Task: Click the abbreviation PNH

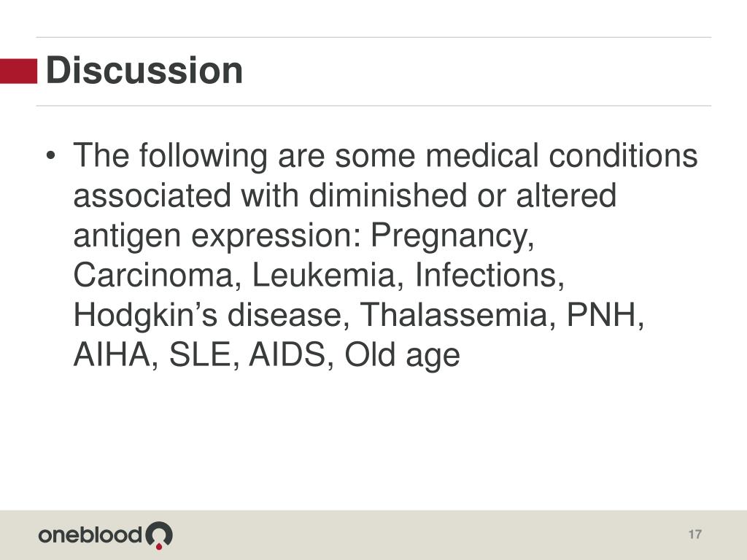Action: click(x=605, y=315)
